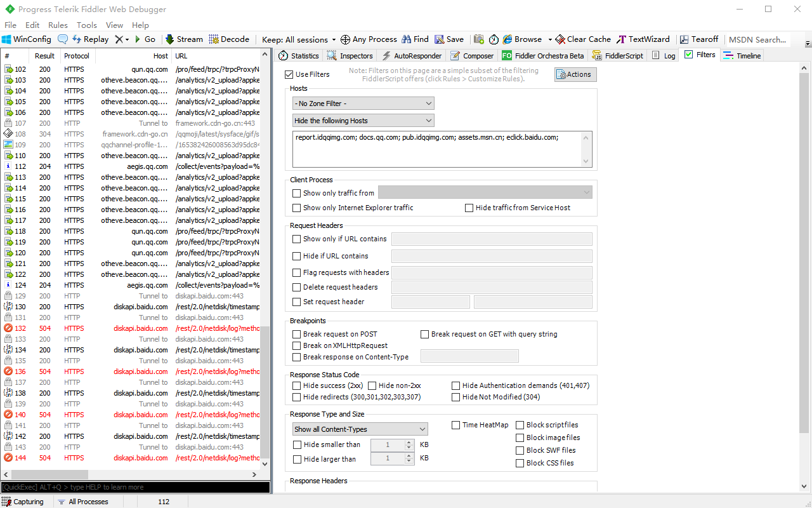Toggle Decode in the toolbar
The height and width of the screenshot is (508, 812).
point(229,39)
